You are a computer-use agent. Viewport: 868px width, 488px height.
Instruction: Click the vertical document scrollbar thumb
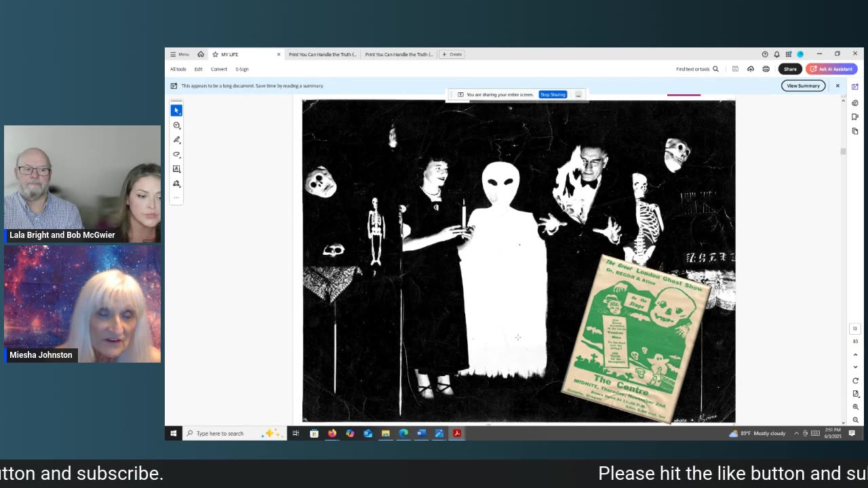pos(843,151)
